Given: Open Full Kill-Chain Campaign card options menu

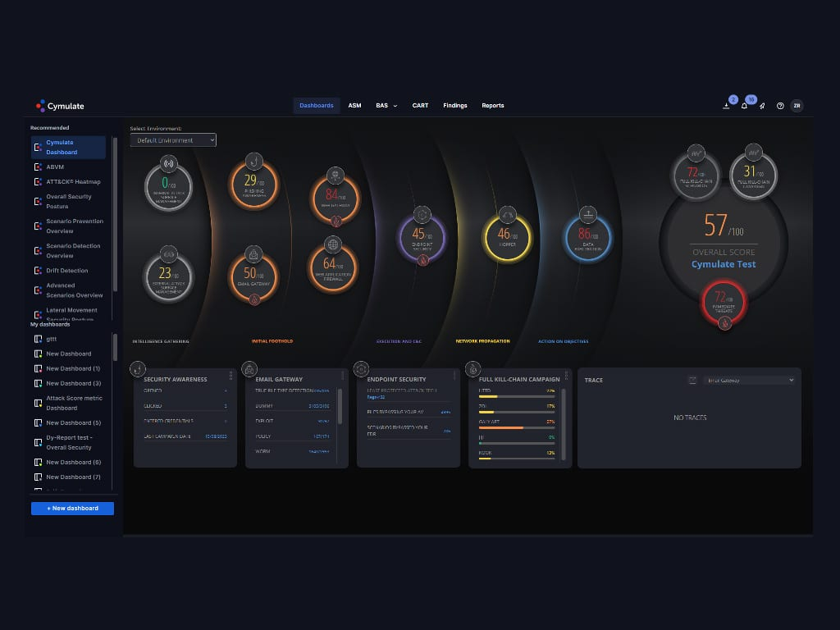Looking at the screenshot, I should (x=566, y=376).
